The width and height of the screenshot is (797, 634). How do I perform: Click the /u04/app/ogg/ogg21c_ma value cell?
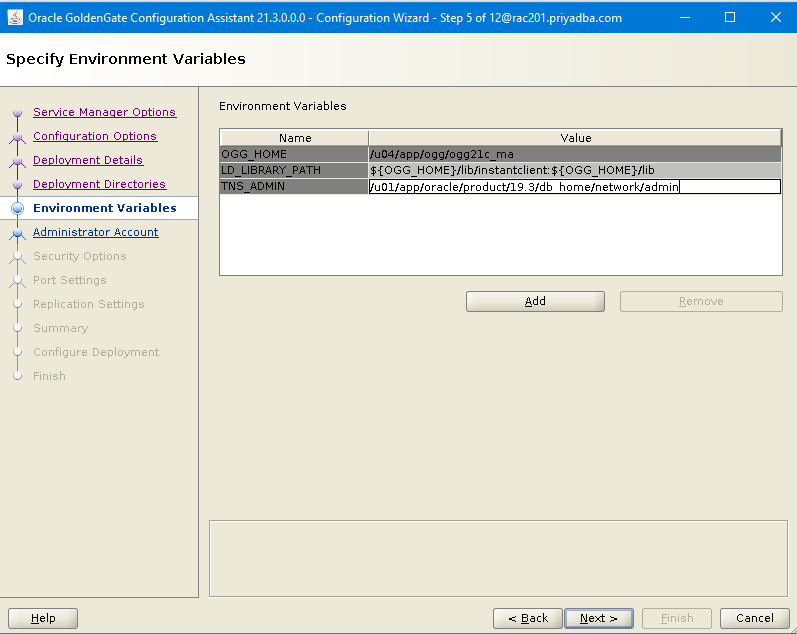(575, 154)
